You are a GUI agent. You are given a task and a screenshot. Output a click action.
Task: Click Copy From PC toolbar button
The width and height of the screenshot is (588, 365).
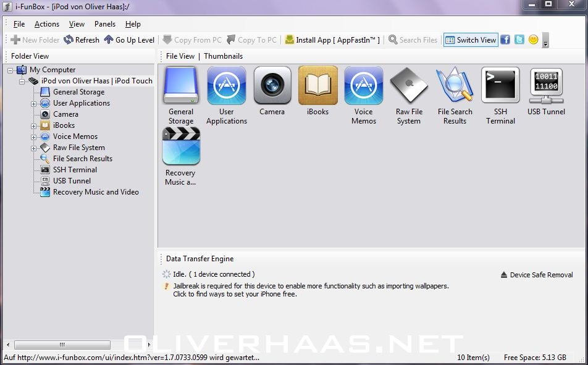[x=192, y=40]
